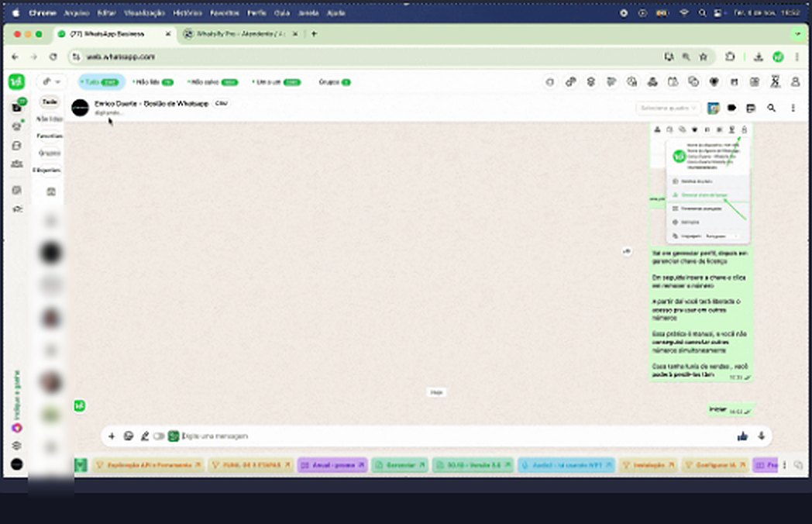Viewport: 812px width, 524px height.
Task: Open Enrico Duarte contact name in header
Action: pyautogui.click(x=151, y=104)
